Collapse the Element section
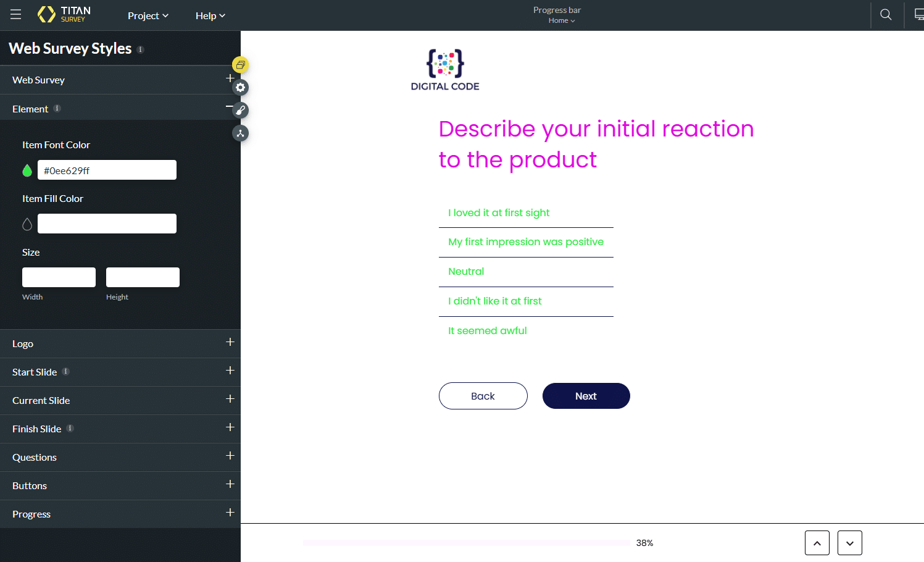Image resolution: width=924 pixels, height=562 pixels. [x=229, y=107]
